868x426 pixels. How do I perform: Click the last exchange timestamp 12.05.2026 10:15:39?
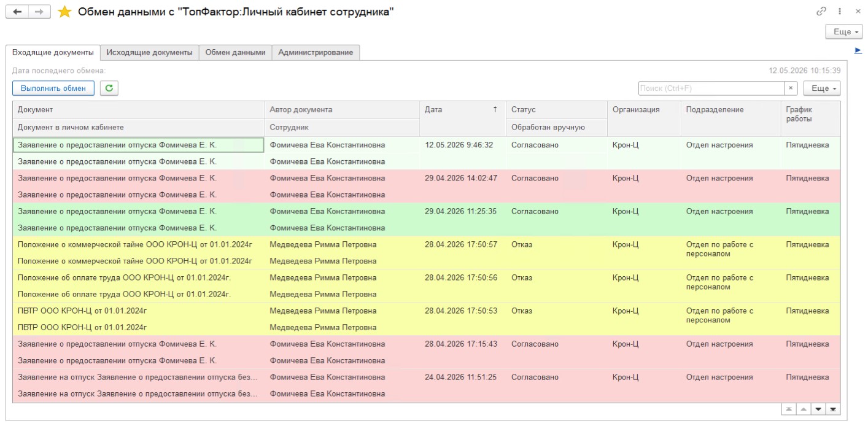click(x=805, y=71)
